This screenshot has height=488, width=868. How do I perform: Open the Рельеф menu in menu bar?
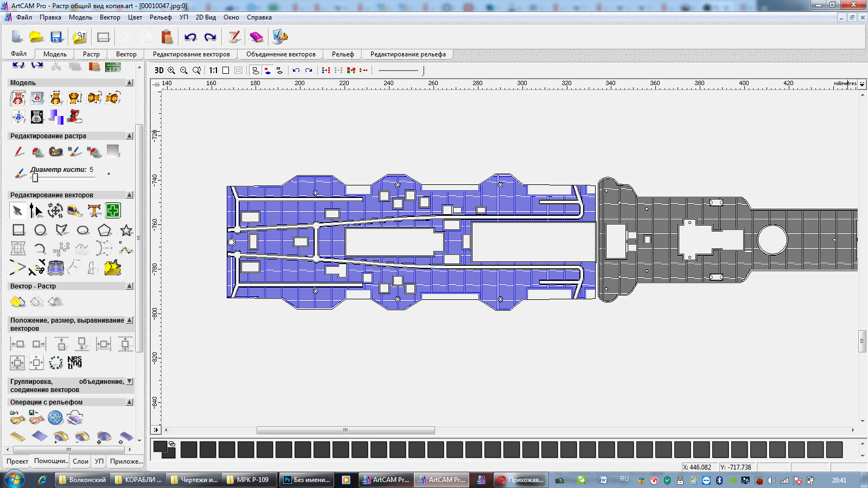(x=161, y=17)
